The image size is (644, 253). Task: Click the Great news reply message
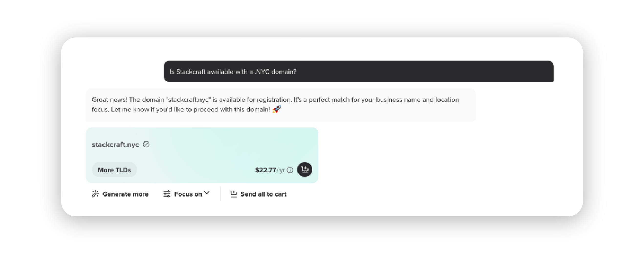point(281,105)
